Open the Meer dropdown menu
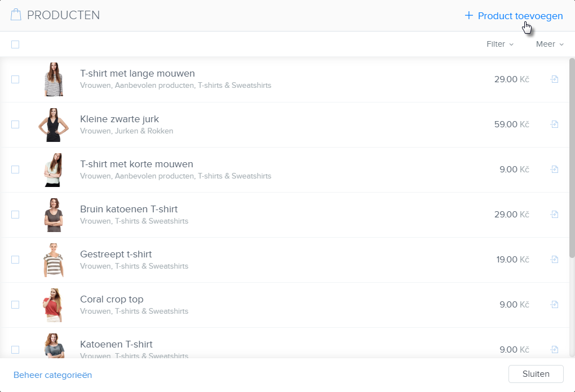Screen dimensions: 575x392 pyautogui.click(x=549, y=44)
